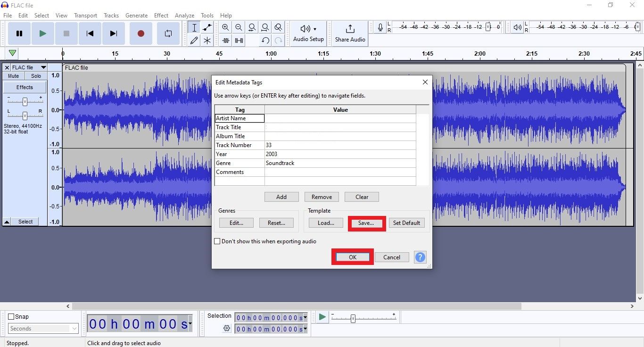644x347 pixels.
Task: Click the Artist Name value field
Action: (340, 118)
